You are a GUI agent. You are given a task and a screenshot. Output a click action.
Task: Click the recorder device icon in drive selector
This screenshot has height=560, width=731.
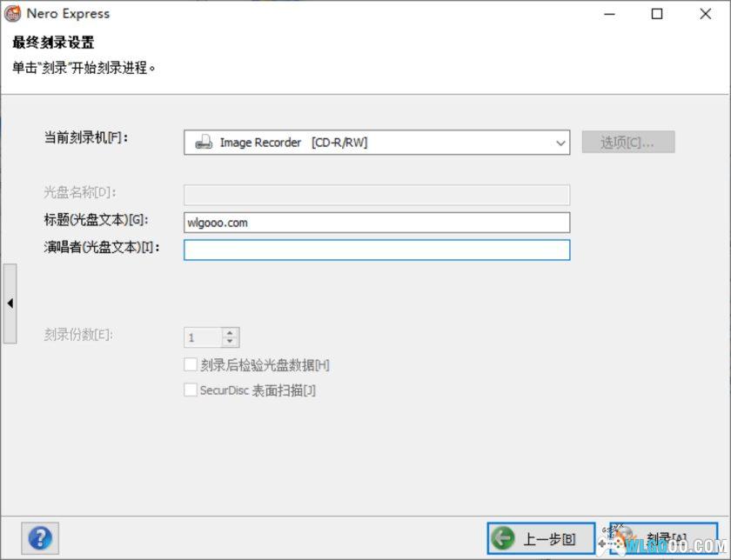point(203,142)
